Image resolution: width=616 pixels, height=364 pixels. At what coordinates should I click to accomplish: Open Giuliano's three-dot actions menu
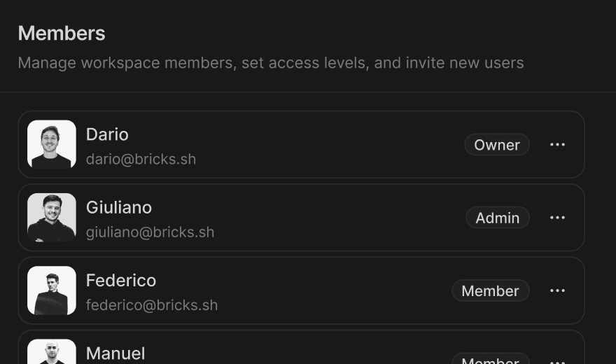point(557,218)
